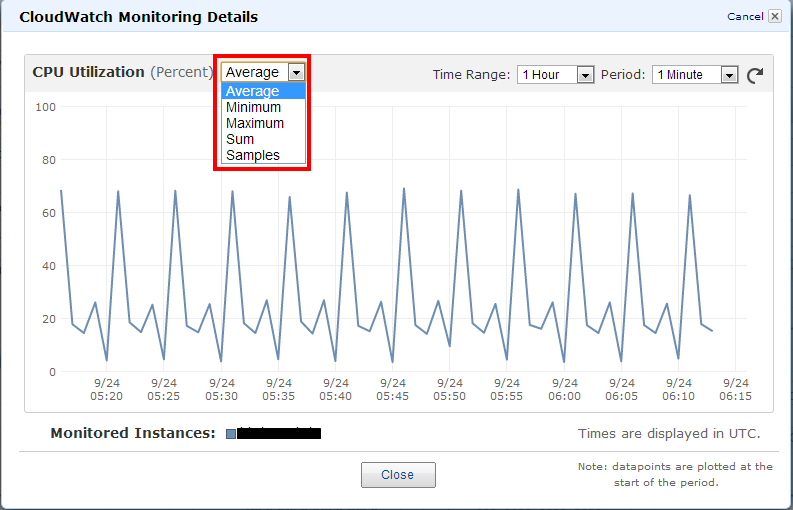Click the 9/24 05:45 axis label
The width and height of the screenshot is (793, 510).
pos(392,390)
